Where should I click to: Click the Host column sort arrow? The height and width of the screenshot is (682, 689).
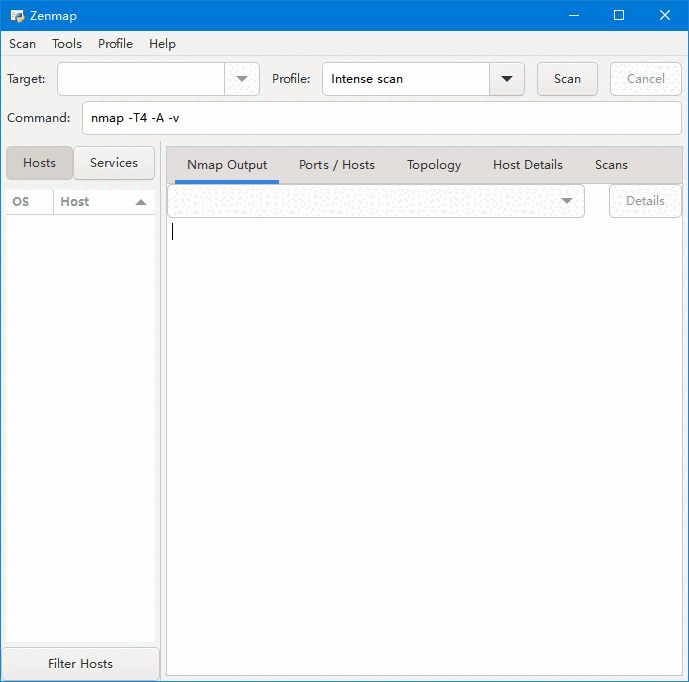tap(141, 202)
